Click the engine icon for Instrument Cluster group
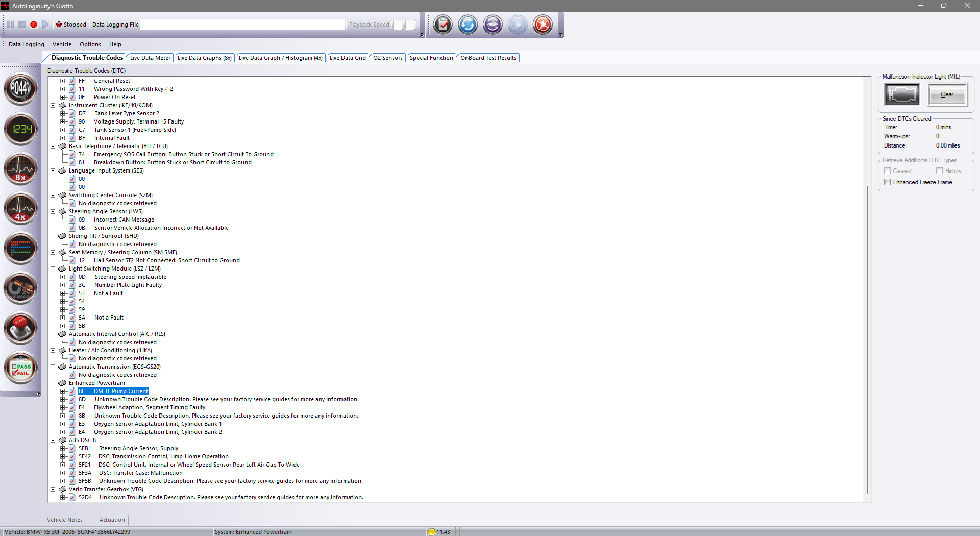This screenshot has width=980, height=536. pyautogui.click(x=62, y=105)
